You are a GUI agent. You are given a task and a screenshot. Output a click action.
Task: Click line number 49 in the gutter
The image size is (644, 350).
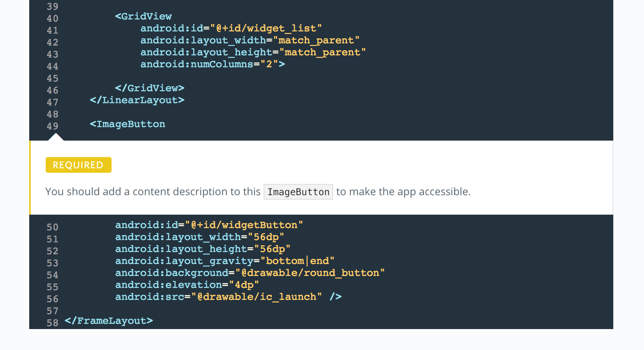[52, 126]
